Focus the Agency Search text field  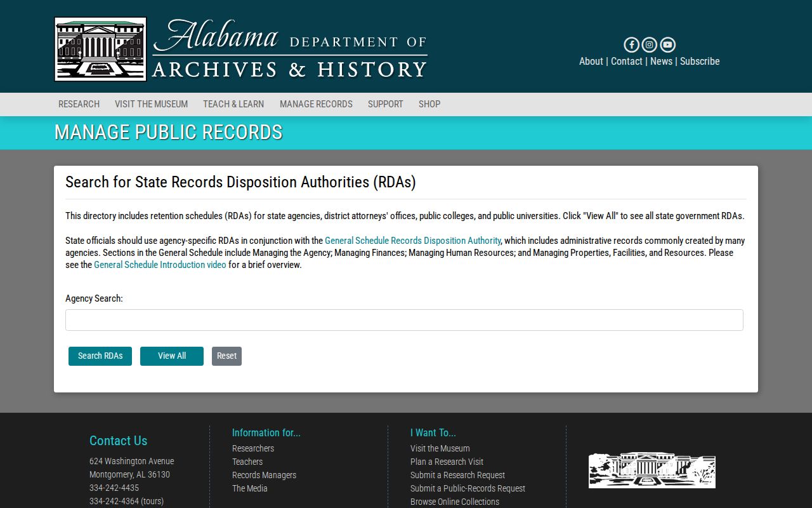[x=404, y=320]
